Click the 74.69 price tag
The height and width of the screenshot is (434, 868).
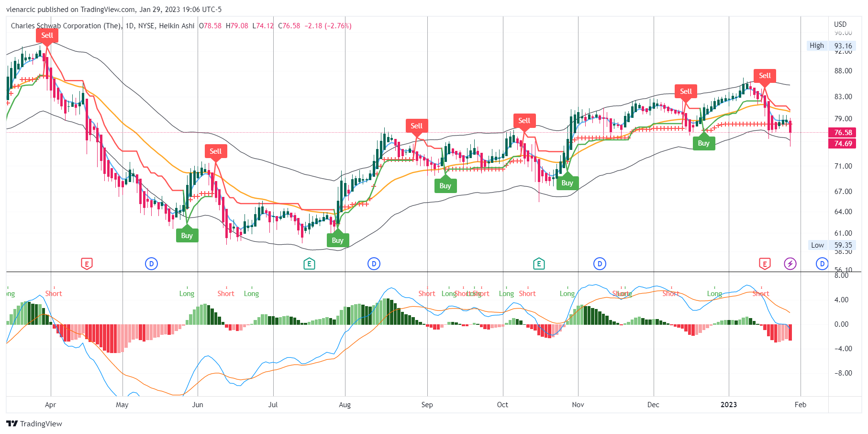pos(843,144)
